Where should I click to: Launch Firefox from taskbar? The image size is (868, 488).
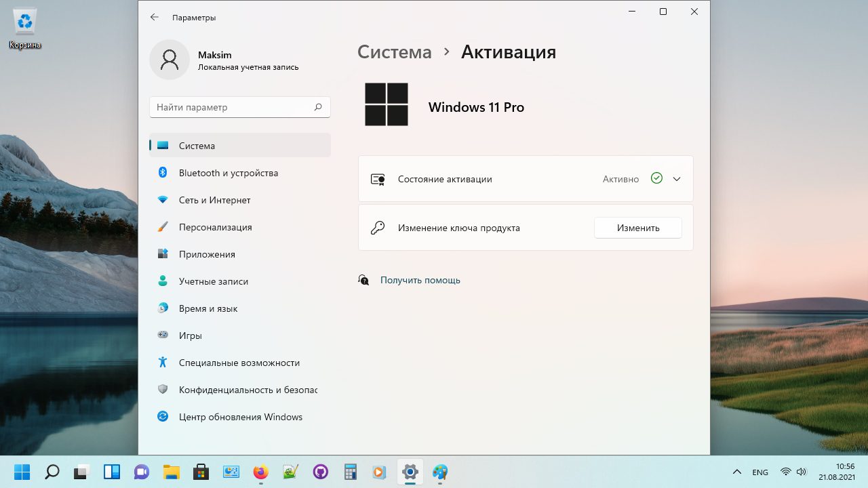(261, 472)
